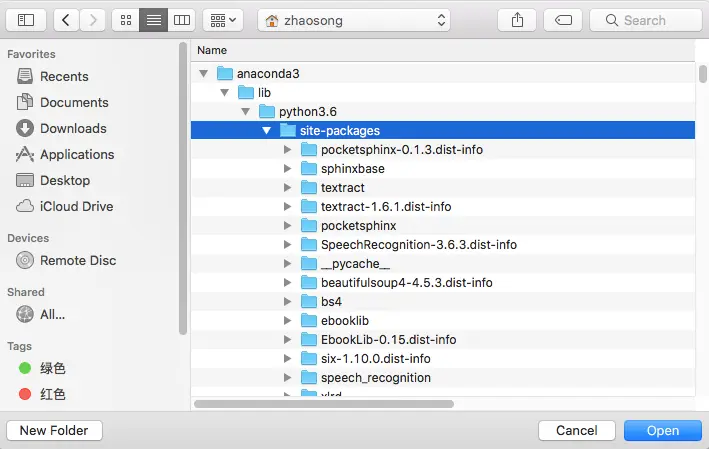709x449 pixels.
Task: Toggle the sidebar visibility button
Action: pos(26,20)
